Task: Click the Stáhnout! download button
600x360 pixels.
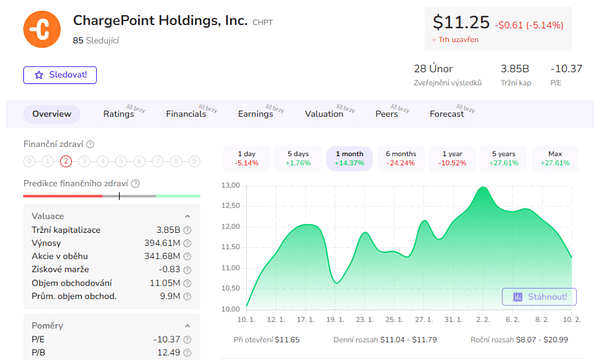Action: pyautogui.click(x=539, y=297)
